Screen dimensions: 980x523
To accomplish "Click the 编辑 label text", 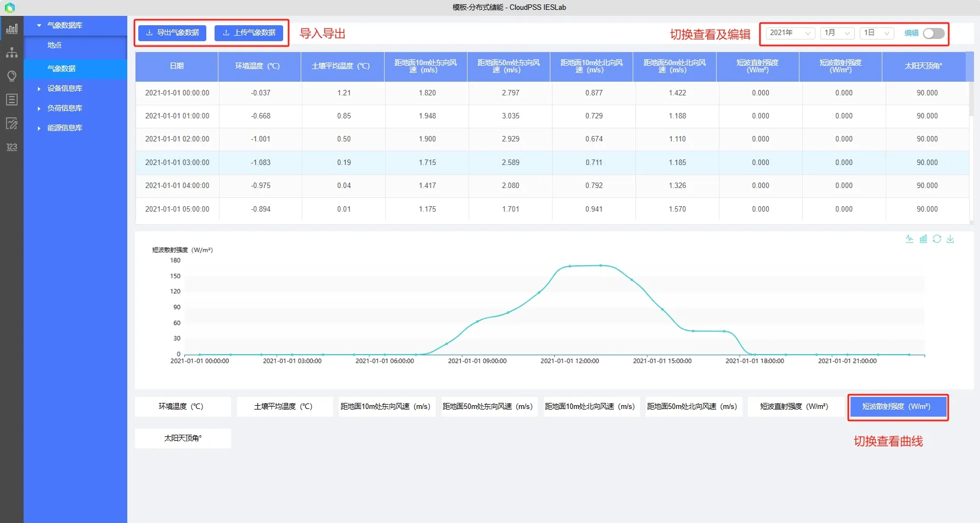I will tap(911, 33).
